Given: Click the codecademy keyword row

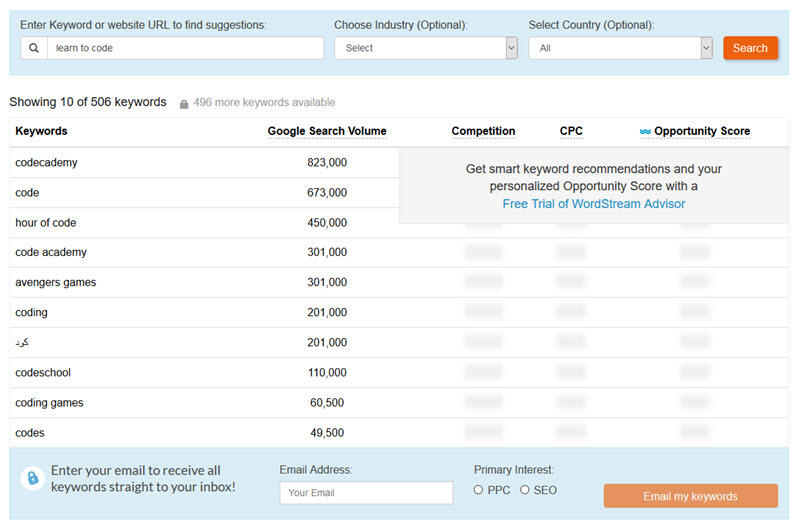Looking at the screenshot, I should pos(204,163).
